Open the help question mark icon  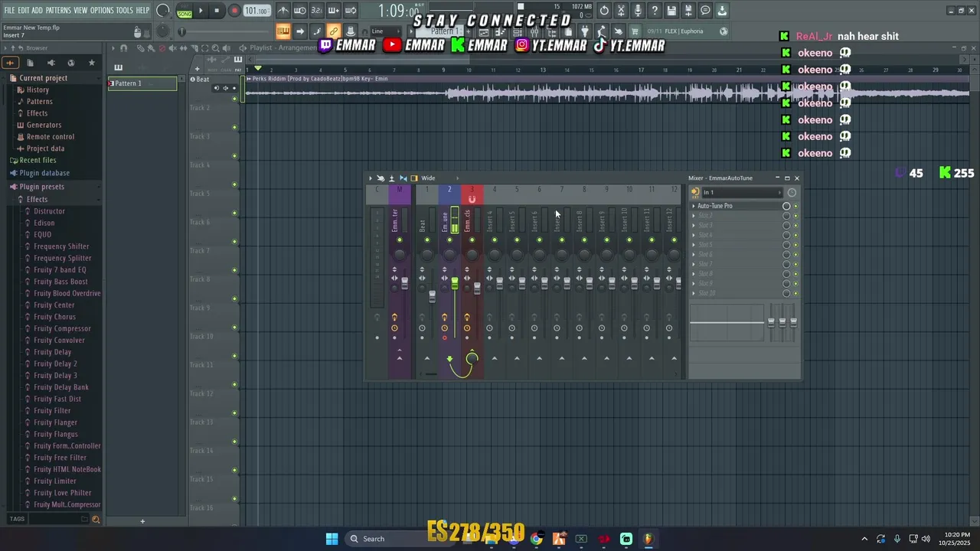(x=655, y=11)
